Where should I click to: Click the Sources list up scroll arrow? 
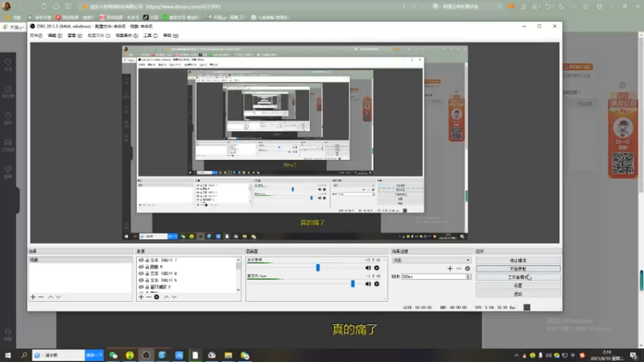[238, 260]
